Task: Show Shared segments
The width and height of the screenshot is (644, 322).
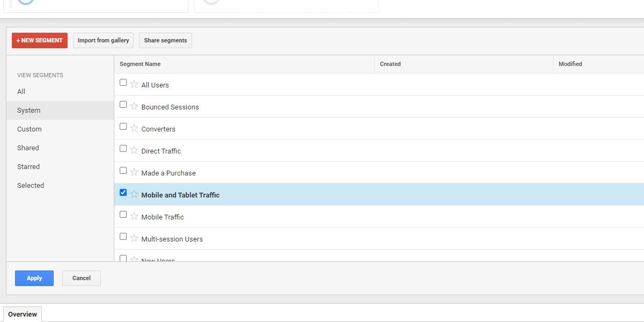Action: pos(28,148)
